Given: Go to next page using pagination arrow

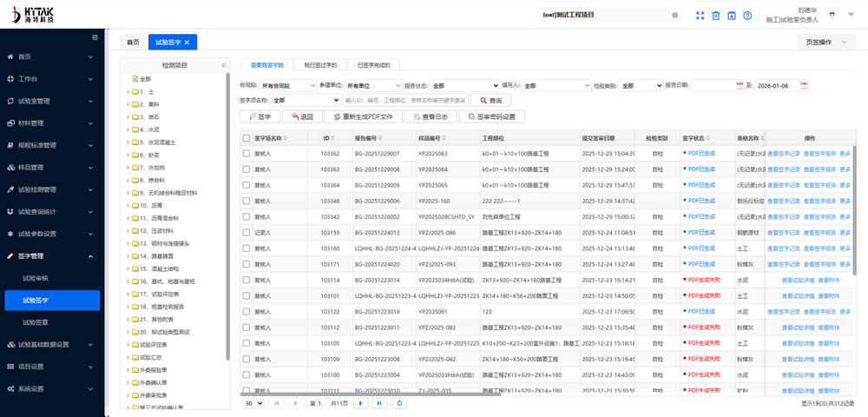Looking at the screenshot, I should [x=360, y=403].
